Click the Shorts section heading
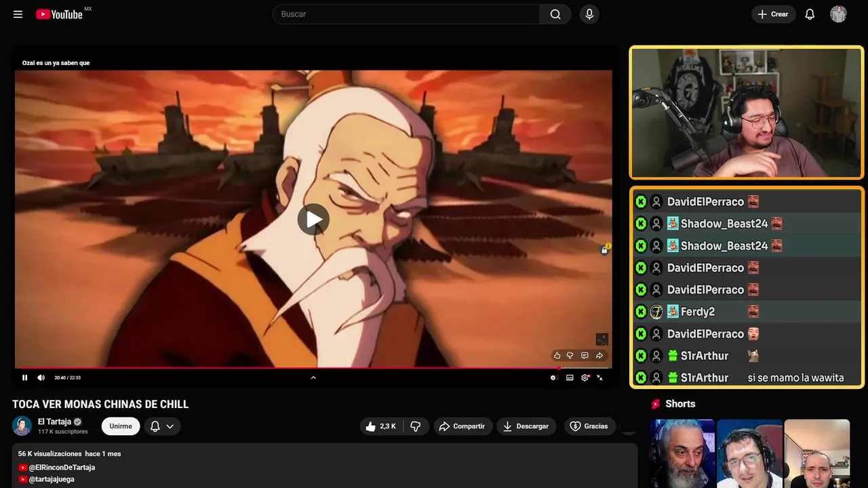This screenshot has width=868, height=488. (x=680, y=404)
